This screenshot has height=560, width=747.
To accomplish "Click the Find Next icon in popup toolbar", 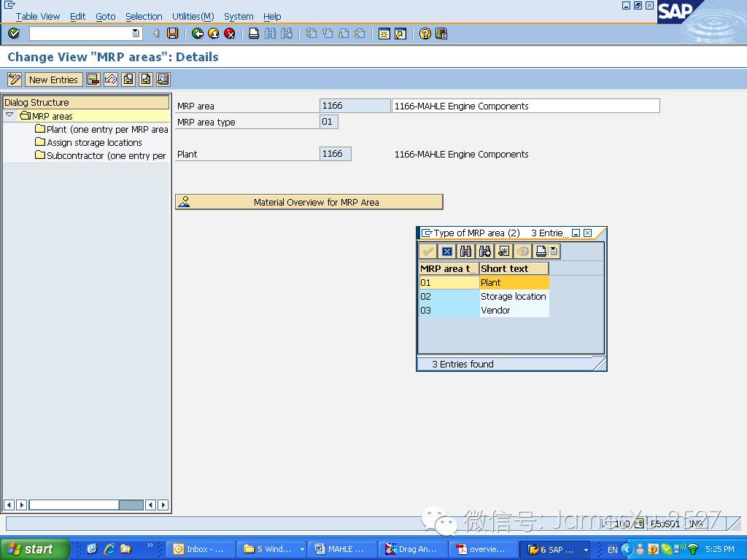I will point(485,251).
